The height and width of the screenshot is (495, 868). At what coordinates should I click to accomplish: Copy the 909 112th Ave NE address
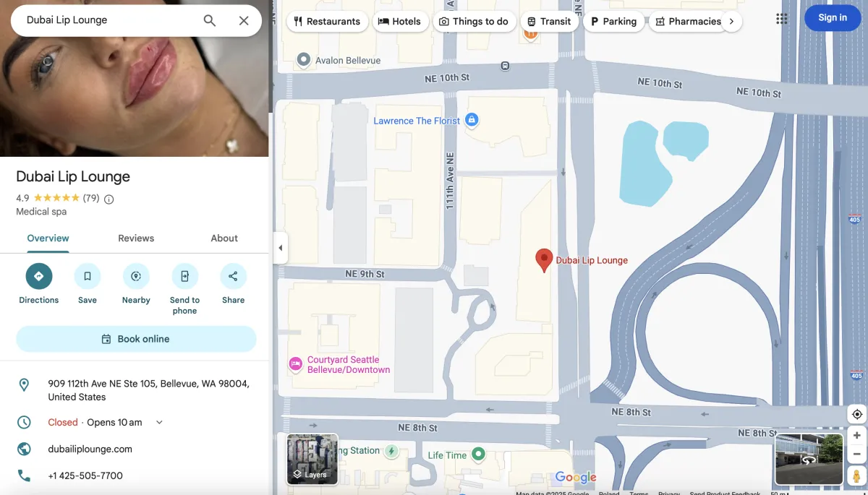(x=149, y=390)
